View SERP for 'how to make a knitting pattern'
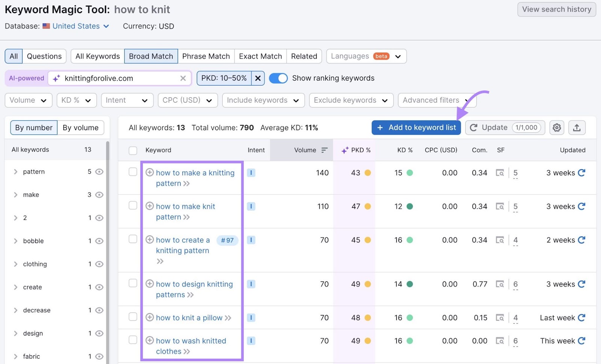Viewport: 601px width, 364px height. 500,173
